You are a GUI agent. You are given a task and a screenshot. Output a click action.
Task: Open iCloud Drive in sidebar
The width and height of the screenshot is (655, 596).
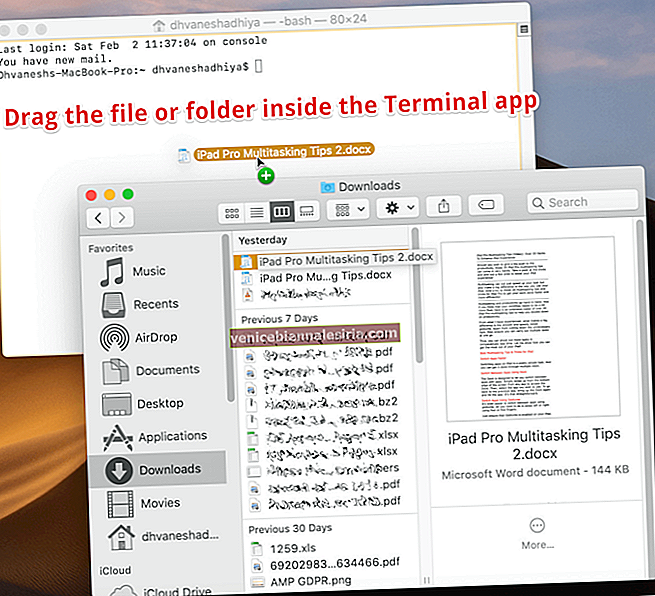point(160,590)
